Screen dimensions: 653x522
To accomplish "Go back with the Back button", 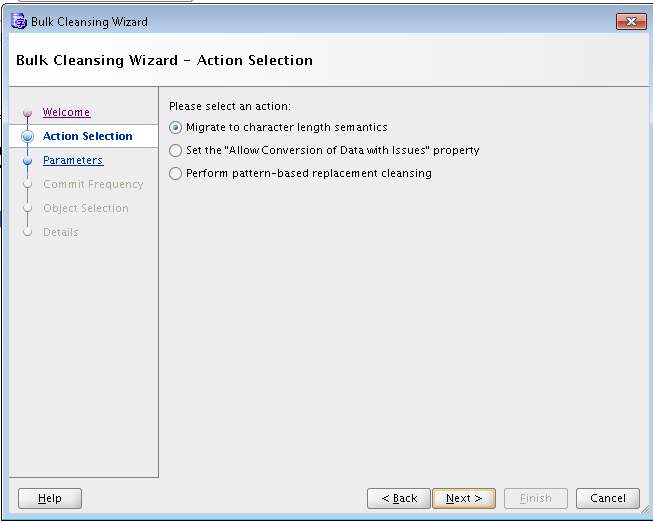I will (399, 498).
